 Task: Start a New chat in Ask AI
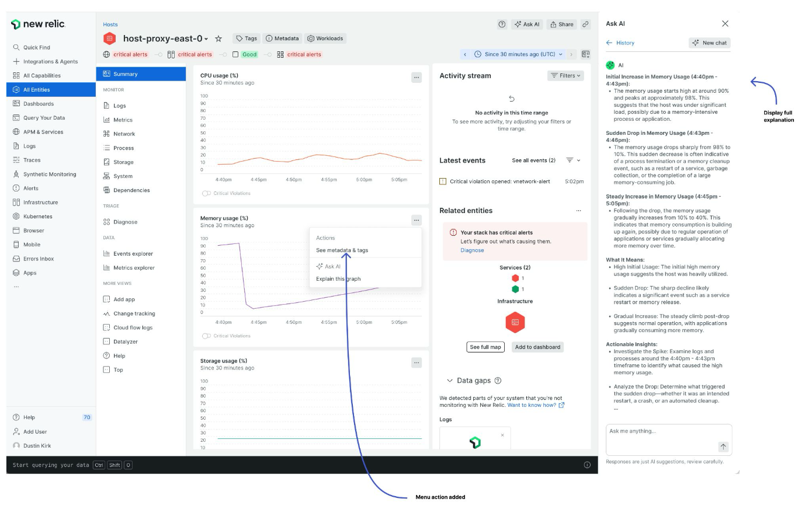710,43
